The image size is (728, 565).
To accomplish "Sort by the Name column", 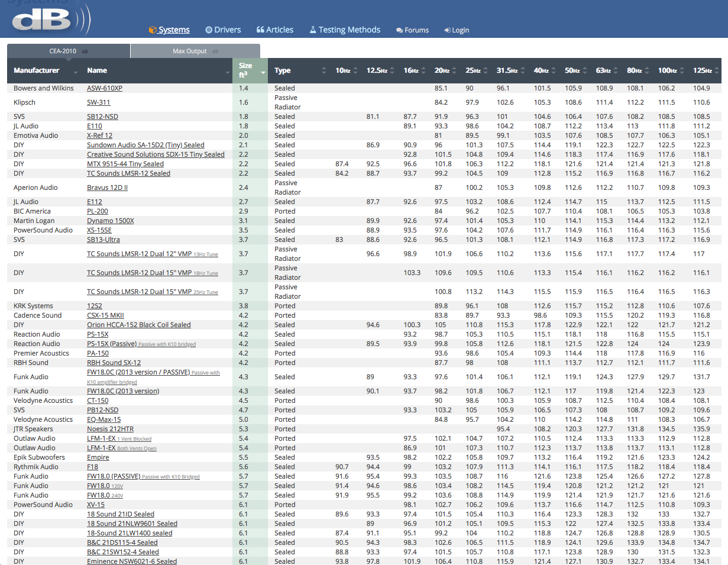I will coord(157,70).
